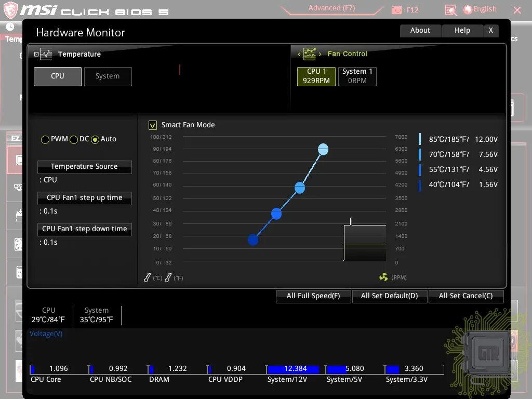Close Hardware Monitor with the X button
The image size is (532, 399).
[x=491, y=31]
